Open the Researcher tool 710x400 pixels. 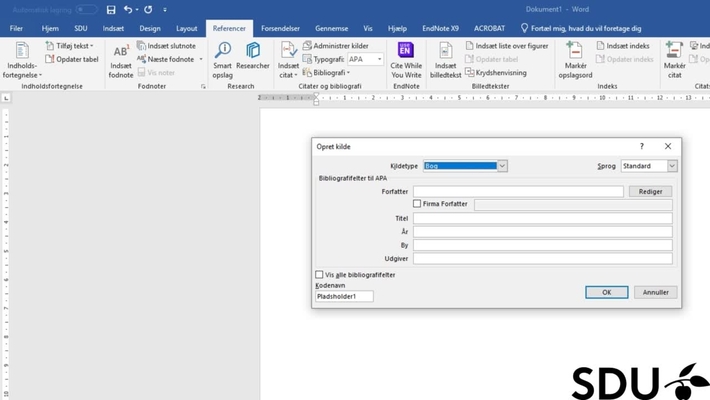[x=253, y=56]
